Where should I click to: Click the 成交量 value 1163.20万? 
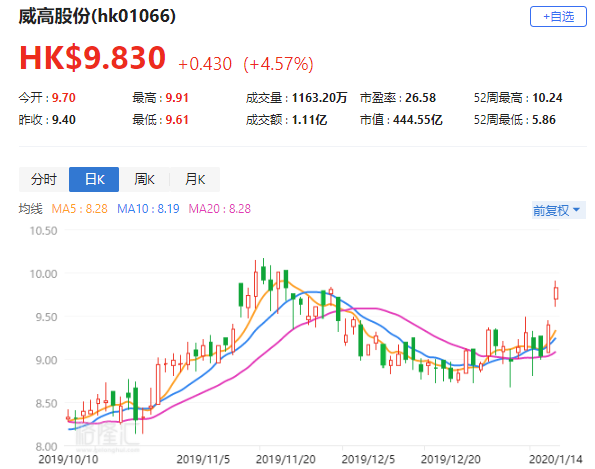coord(319,98)
